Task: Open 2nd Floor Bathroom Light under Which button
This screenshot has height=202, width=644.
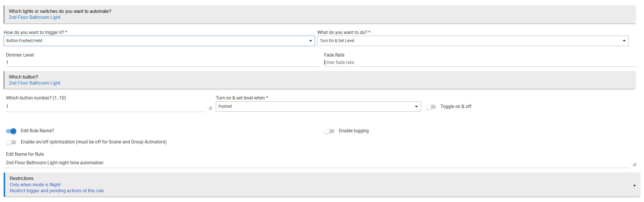Action: pos(34,83)
